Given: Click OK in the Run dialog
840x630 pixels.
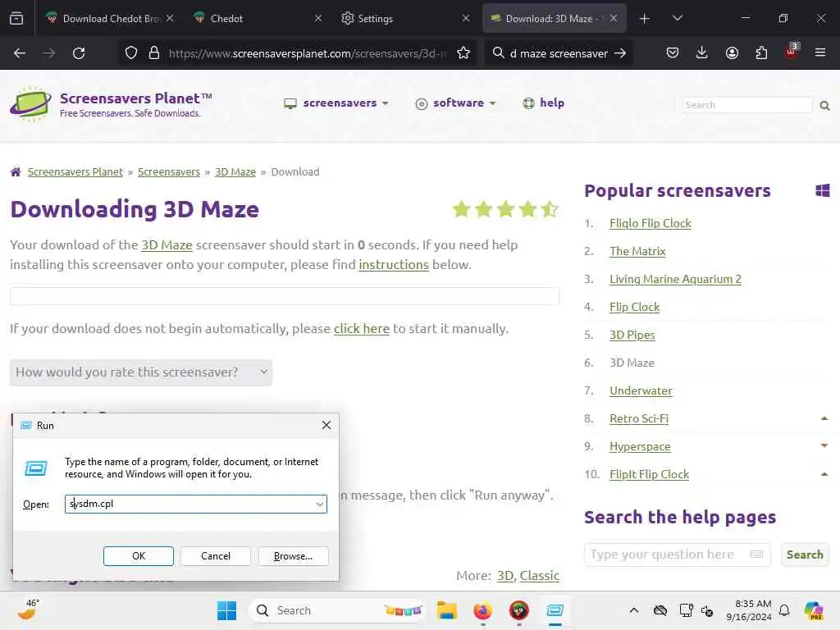Looking at the screenshot, I should [x=138, y=556].
